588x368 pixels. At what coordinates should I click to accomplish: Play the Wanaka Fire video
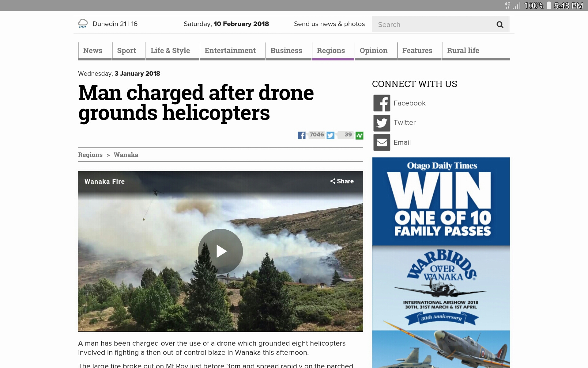[x=221, y=251]
